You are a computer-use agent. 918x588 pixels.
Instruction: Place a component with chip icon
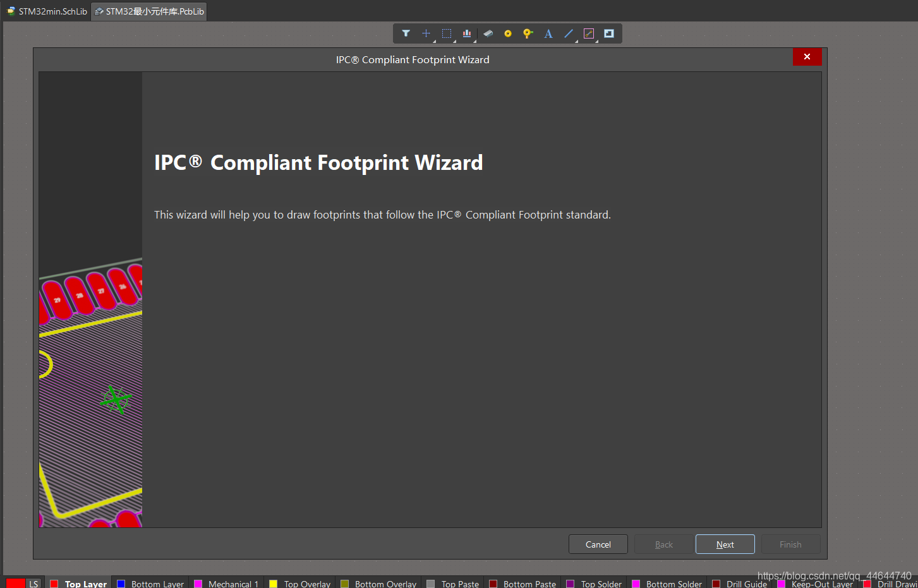coord(488,33)
